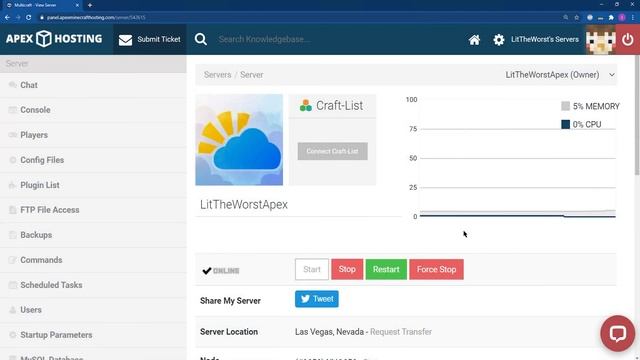Open Scheduled Tasks in the sidebar

(x=93, y=285)
